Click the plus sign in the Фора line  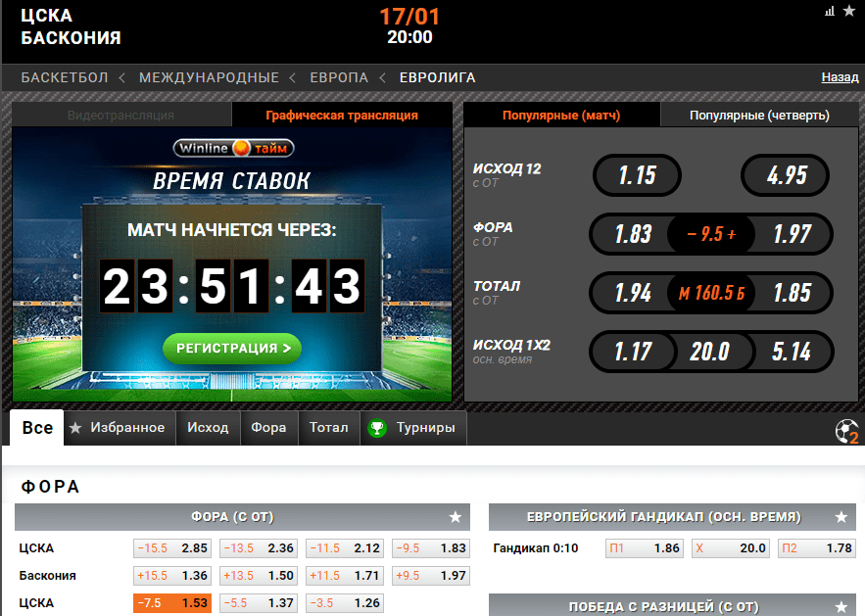pyautogui.click(x=732, y=234)
